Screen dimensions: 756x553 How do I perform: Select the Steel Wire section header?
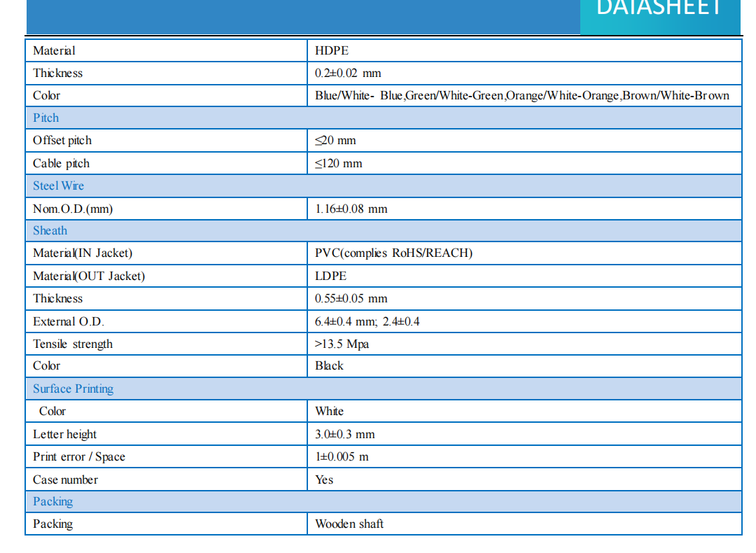pos(58,185)
